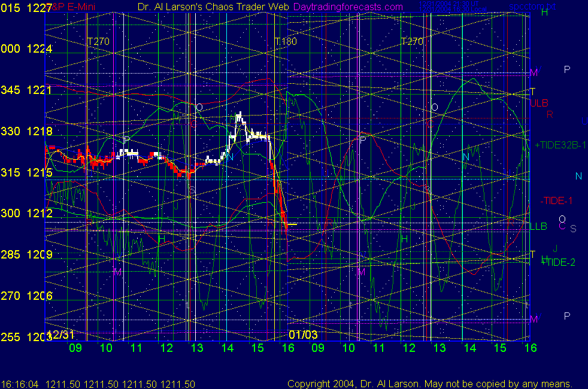Image resolution: width=588 pixels, height=389 pixels.
Task: Click the 270 degree axis label
Action: pos(11,296)
